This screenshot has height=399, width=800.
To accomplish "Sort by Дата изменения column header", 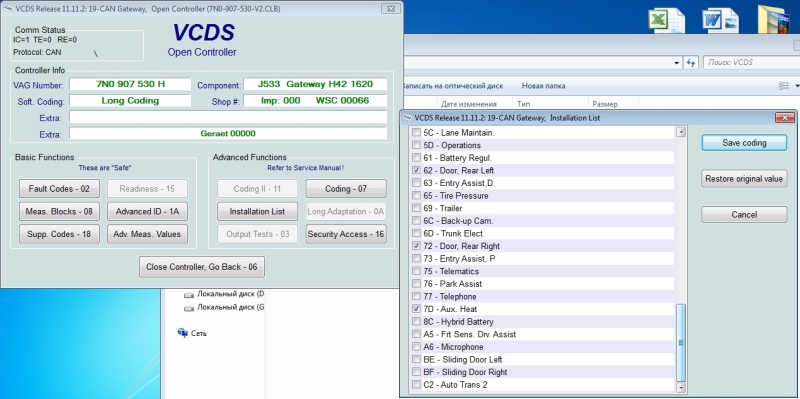I will 468,104.
